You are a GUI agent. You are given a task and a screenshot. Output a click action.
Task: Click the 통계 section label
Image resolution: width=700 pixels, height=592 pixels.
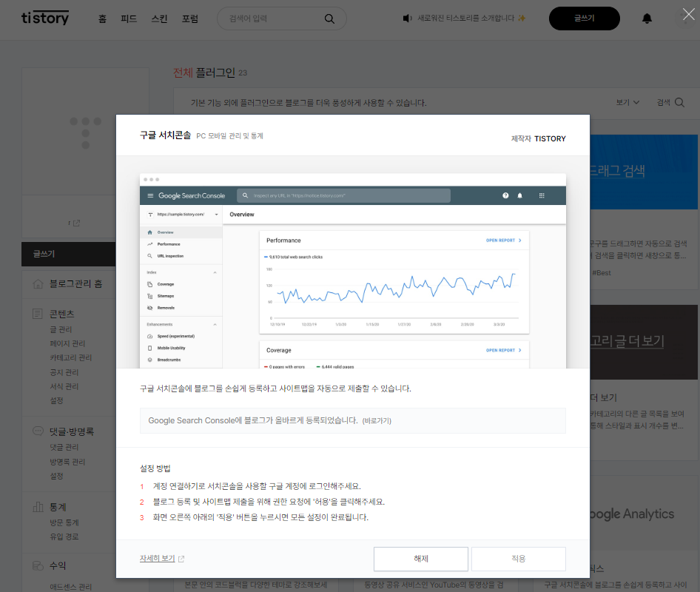tap(58, 507)
